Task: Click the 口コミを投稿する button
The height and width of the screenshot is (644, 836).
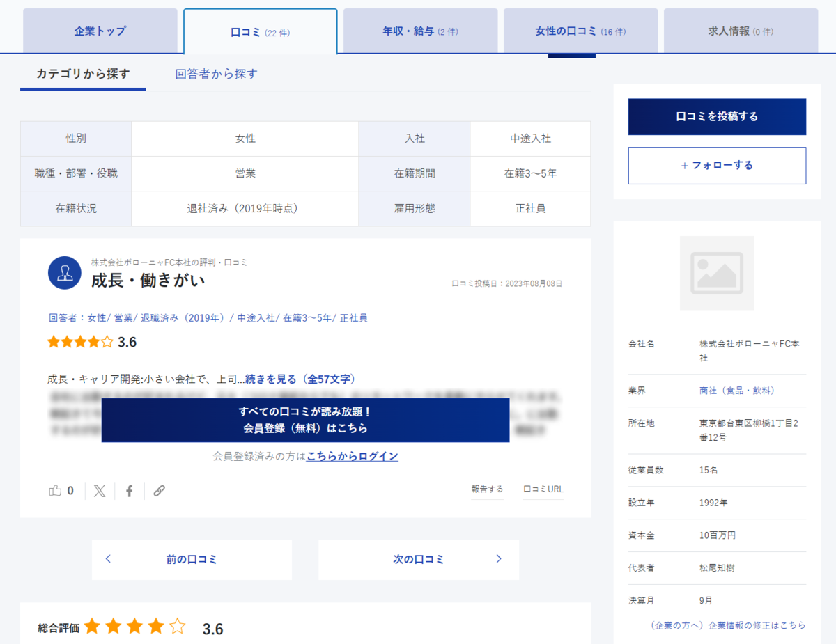Action: pyautogui.click(x=717, y=116)
